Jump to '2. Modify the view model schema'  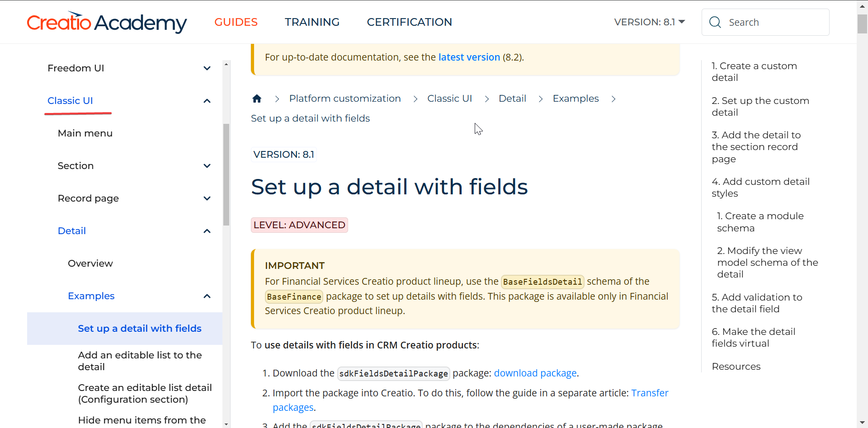coord(768,263)
